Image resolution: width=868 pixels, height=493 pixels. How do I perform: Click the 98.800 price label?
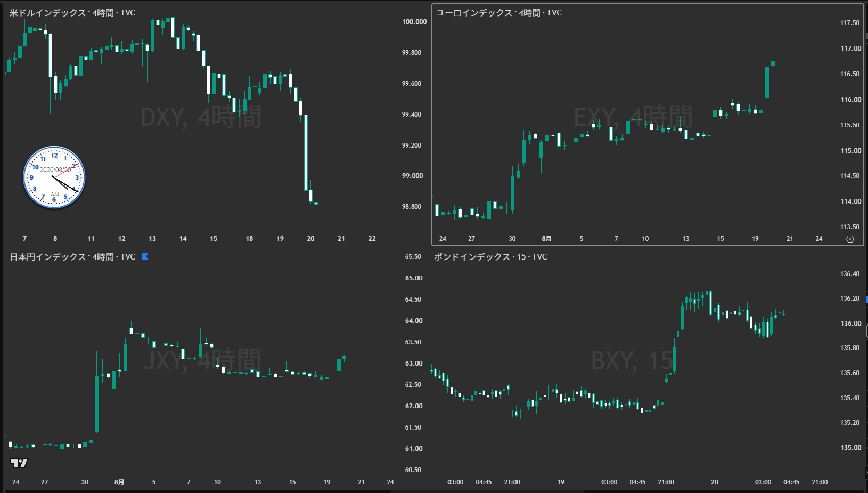[412, 207]
